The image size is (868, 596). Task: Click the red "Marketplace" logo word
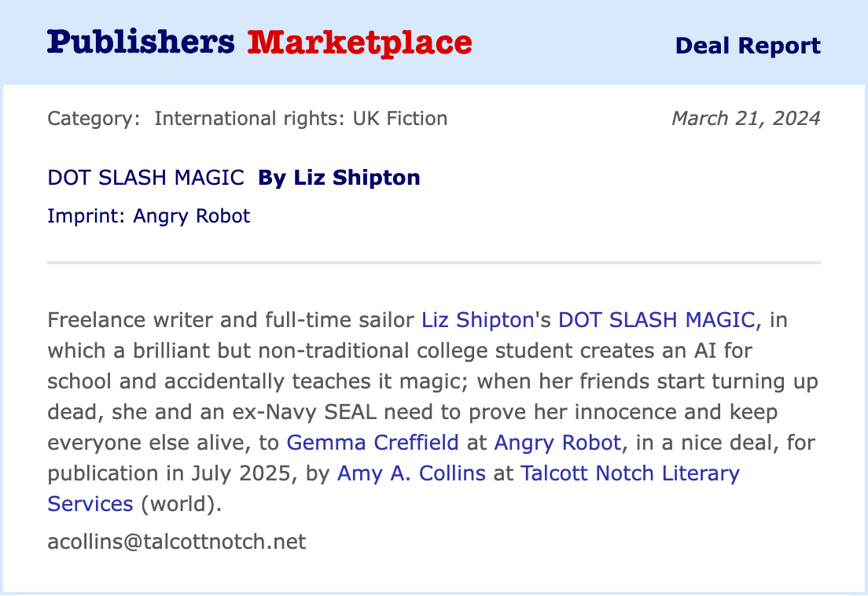point(359,42)
